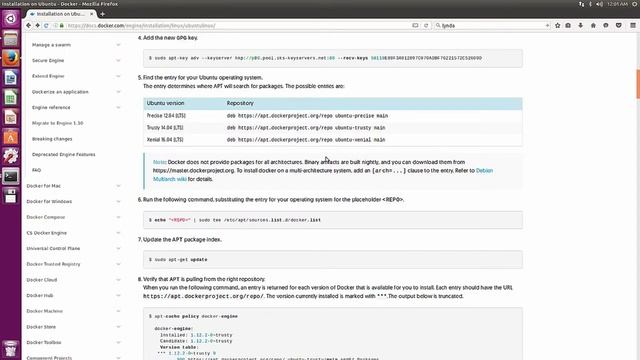Open the session power gear menu
Image resolution: width=640 pixels, height=360 pixels.
(x=635, y=4)
